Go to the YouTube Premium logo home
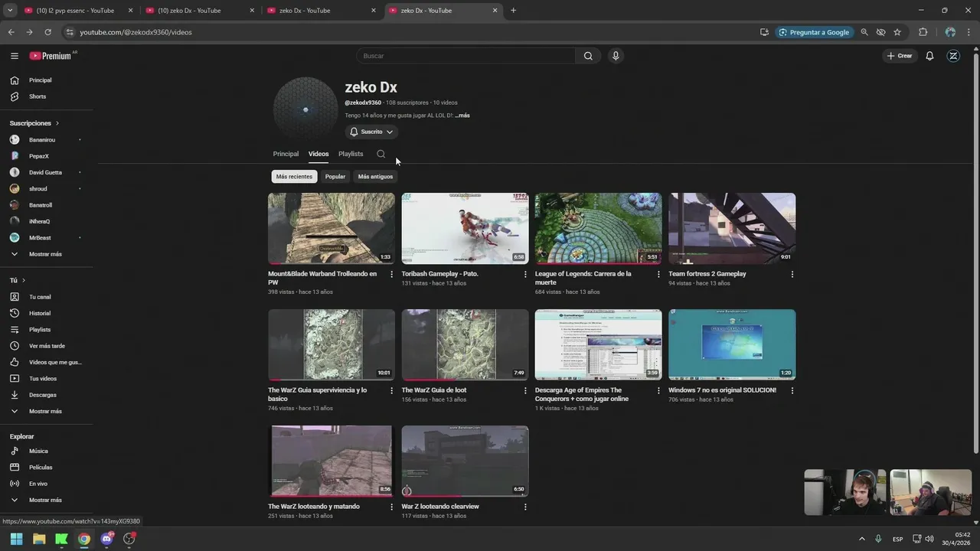The height and width of the screenshot is (551, 980). pos(52,56)
